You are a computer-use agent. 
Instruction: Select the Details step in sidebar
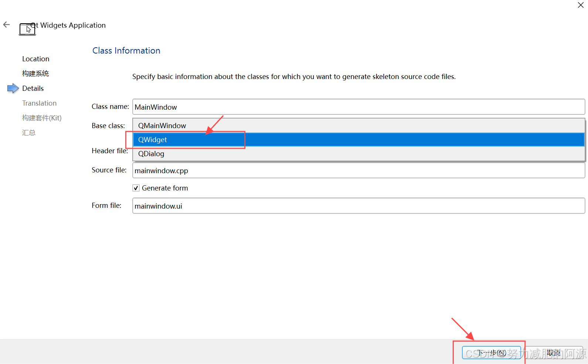tap(33, 88)
